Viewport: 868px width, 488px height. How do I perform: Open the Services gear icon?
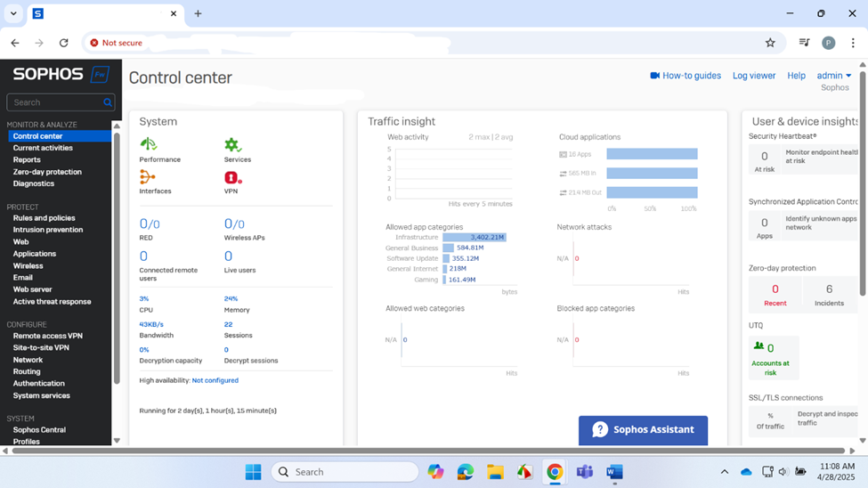click(x=232, y=144)
